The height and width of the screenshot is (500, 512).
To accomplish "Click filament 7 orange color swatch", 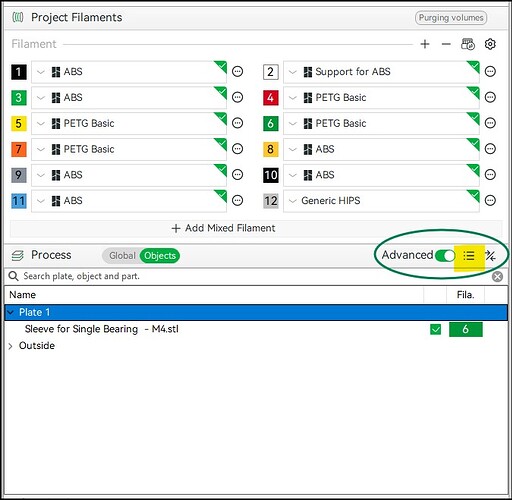I will [x=19, y=149].
